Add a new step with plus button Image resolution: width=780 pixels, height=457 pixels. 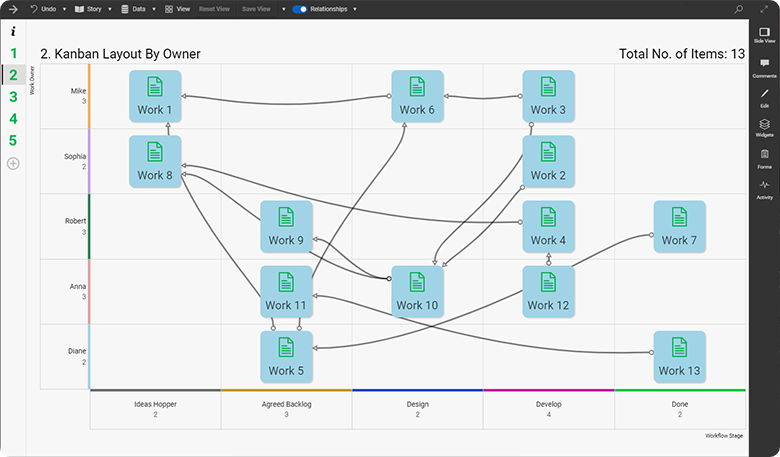point(13,163)
